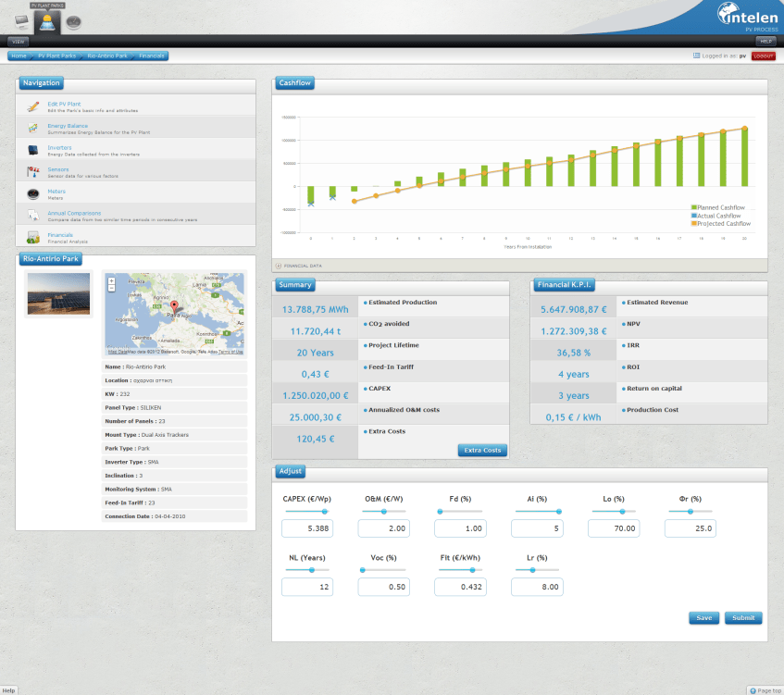Click the Logout button

point(764,56)
